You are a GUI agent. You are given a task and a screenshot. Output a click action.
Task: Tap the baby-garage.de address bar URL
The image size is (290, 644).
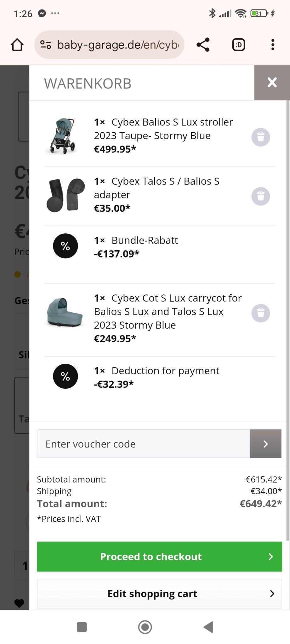(x=117, y=45)
